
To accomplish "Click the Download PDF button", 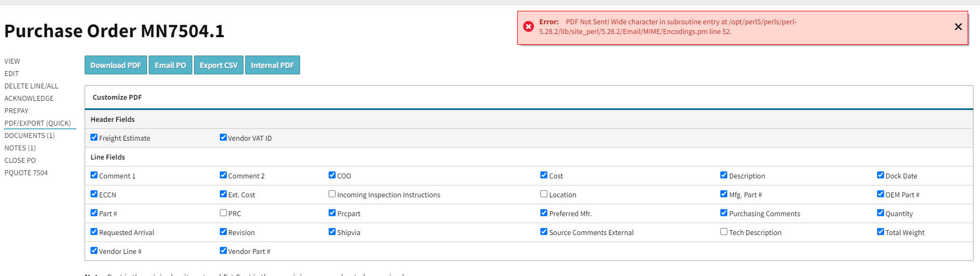I will 116,65.
